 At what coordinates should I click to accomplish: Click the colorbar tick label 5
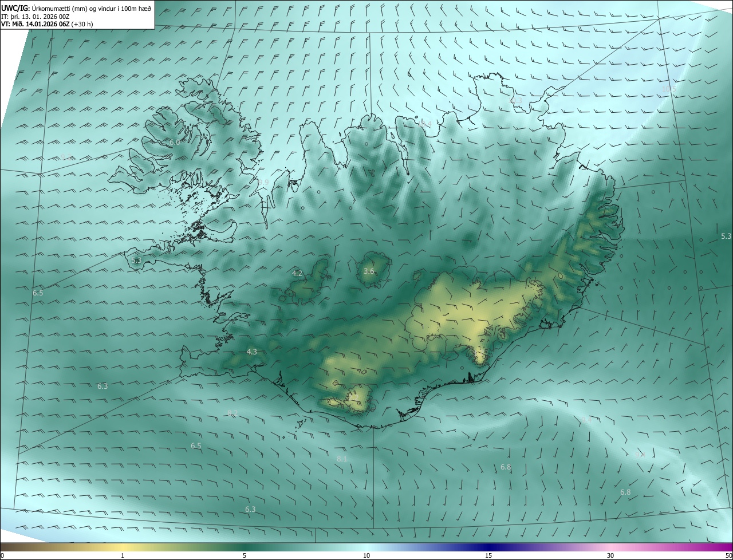coord(245,555)
